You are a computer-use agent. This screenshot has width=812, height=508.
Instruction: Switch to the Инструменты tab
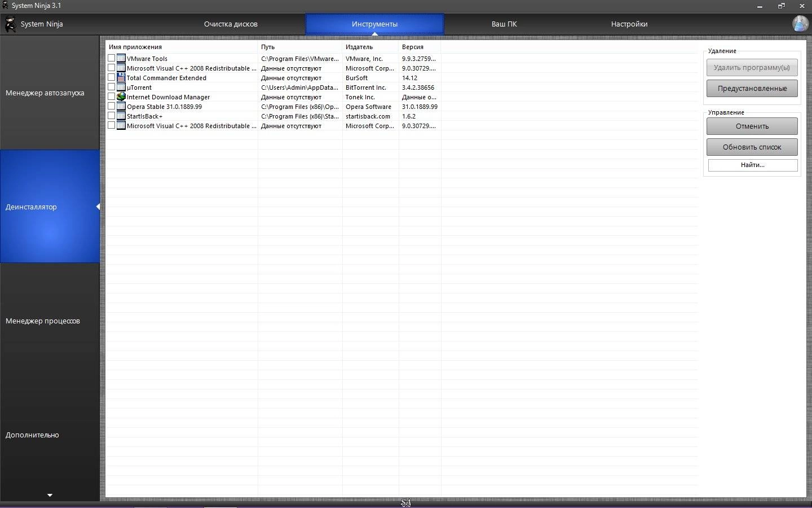point(374,24)
